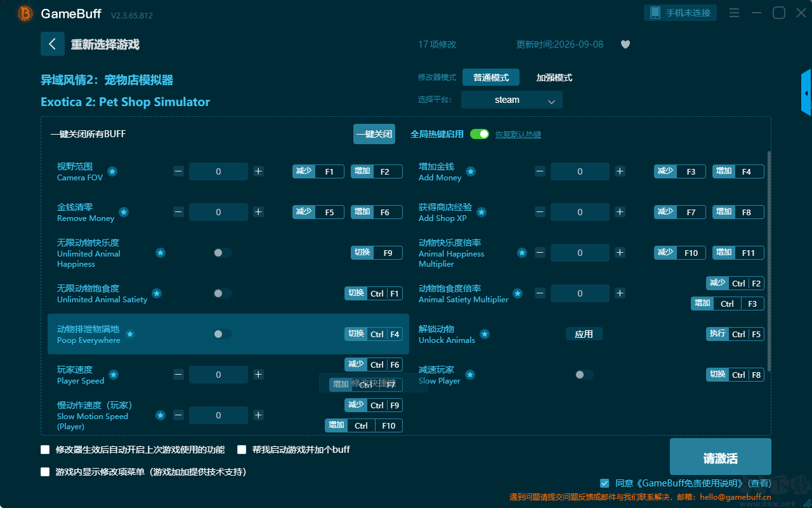Click minus icon for Animal Satiety Multiplier
The image size is (812, 508).
540,293
